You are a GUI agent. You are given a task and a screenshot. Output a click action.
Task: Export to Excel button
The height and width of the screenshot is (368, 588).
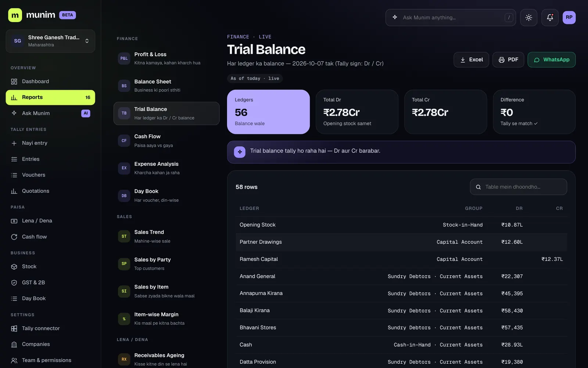point(471,60)
